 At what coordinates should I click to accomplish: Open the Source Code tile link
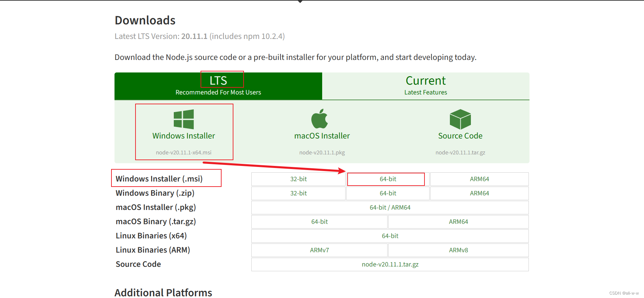460,136
